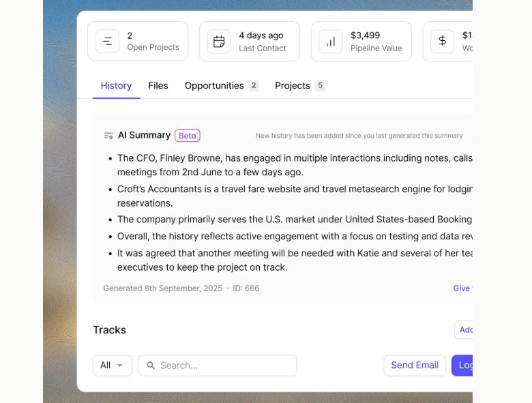The height and width of the screenshot is (403, 532).
Task: Click the magnifier icon in the search box
Action: (151, 365)
